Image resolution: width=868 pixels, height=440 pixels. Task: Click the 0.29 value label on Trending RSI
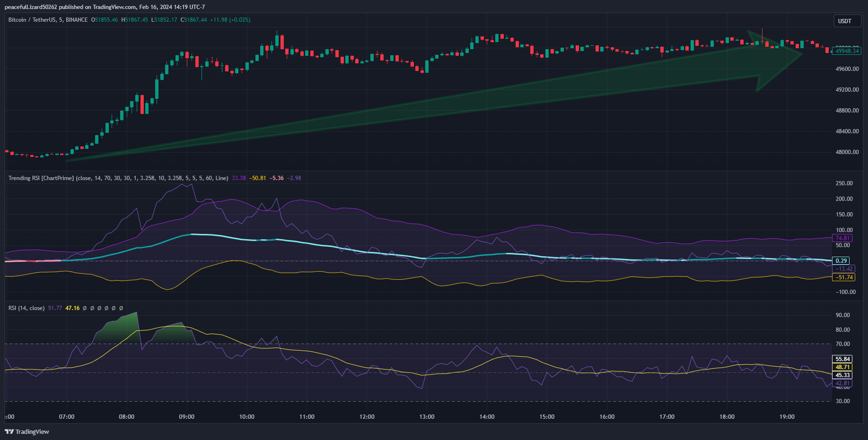click(842, 261)
